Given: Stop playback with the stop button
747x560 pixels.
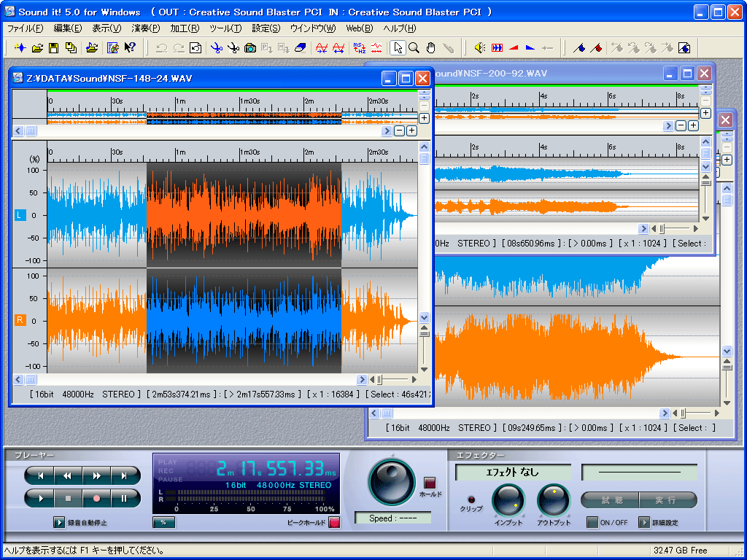Looking at the screenshot, I should pos(68,498).
